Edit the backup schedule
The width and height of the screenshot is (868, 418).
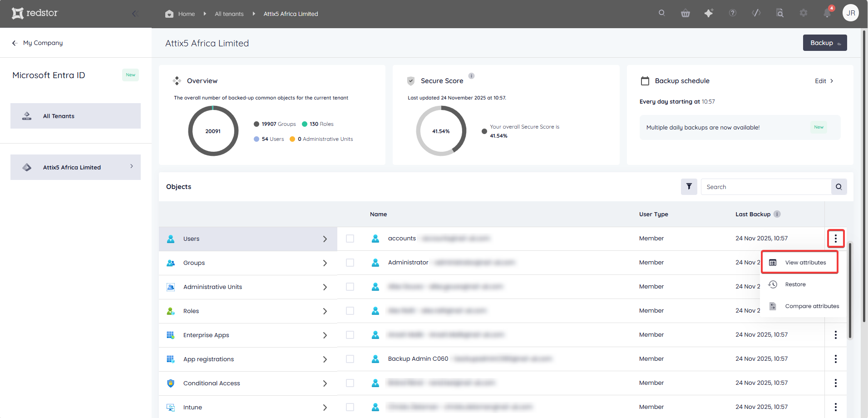tap(824, 81)
